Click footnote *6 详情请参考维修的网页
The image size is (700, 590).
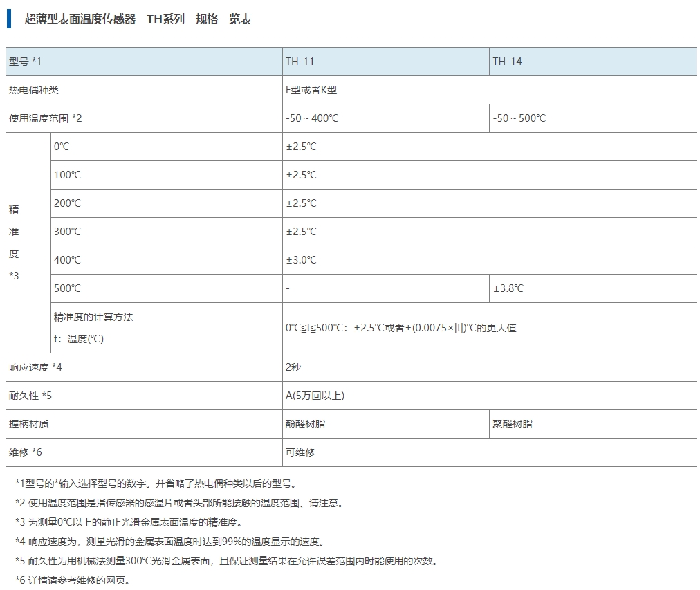(73, 580)
